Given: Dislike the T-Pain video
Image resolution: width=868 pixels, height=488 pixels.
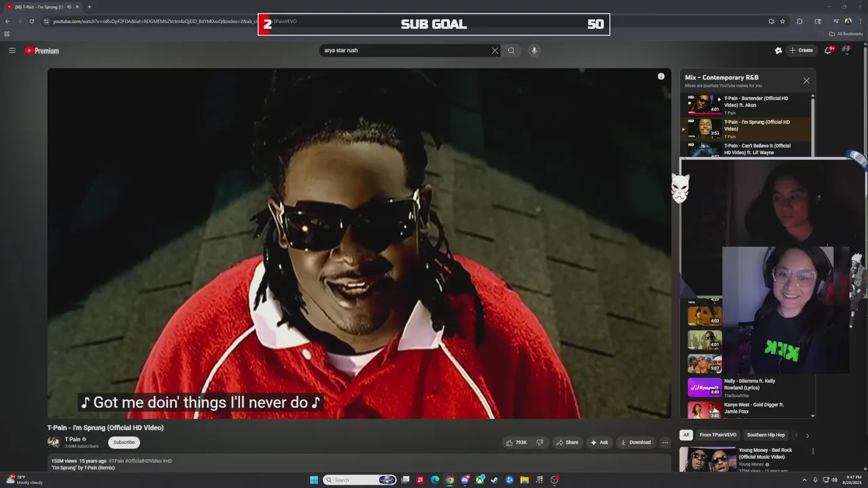Looking at the screenshot, I should 540,443.
